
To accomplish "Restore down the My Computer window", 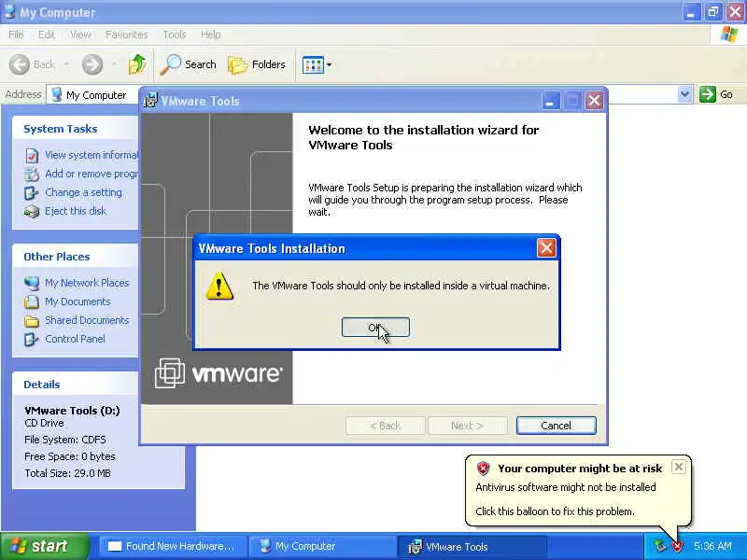I will tap(713, 12).
